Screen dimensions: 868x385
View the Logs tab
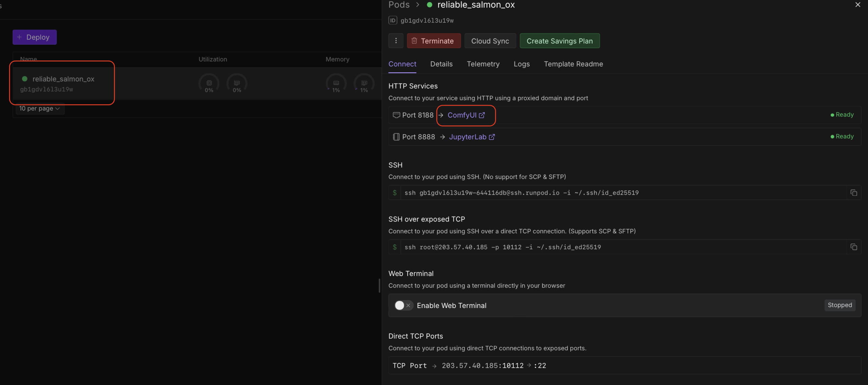click(521, 64)
